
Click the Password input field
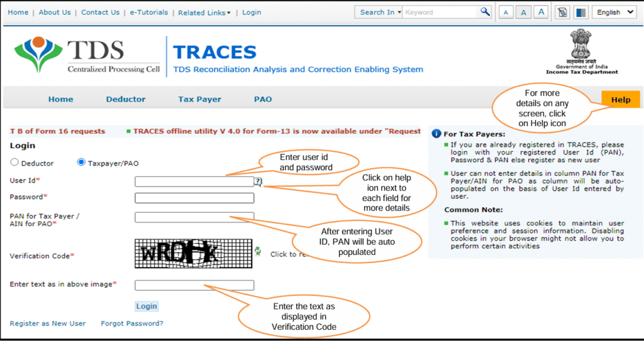pos(194,198)
